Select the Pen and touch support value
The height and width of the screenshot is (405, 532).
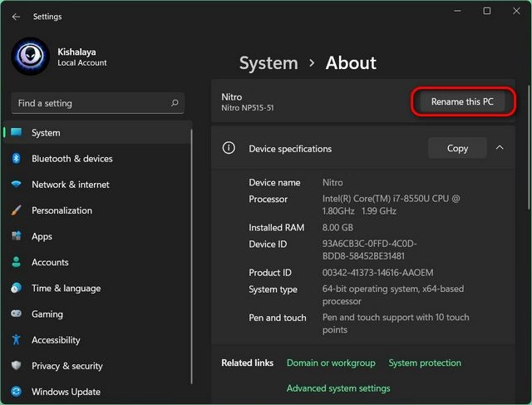(x=396, y=324)
